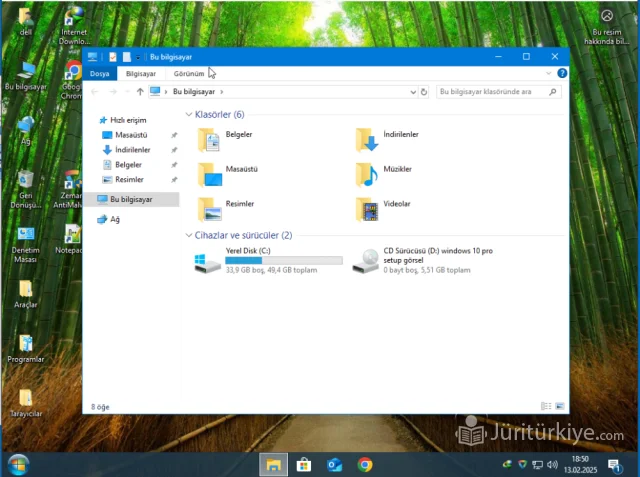Open Help with the question mark icon

click(x=562, y=73)
